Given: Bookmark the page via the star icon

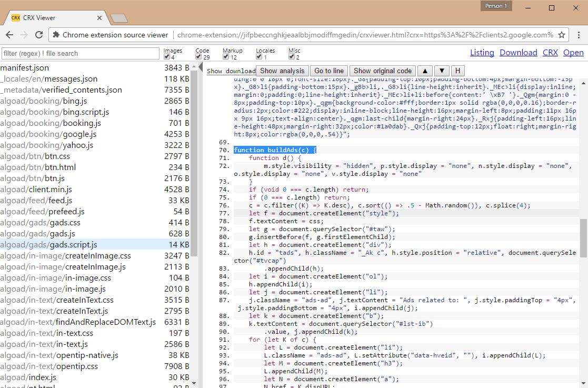Looking at the screenshot, I should pos(561,34).
